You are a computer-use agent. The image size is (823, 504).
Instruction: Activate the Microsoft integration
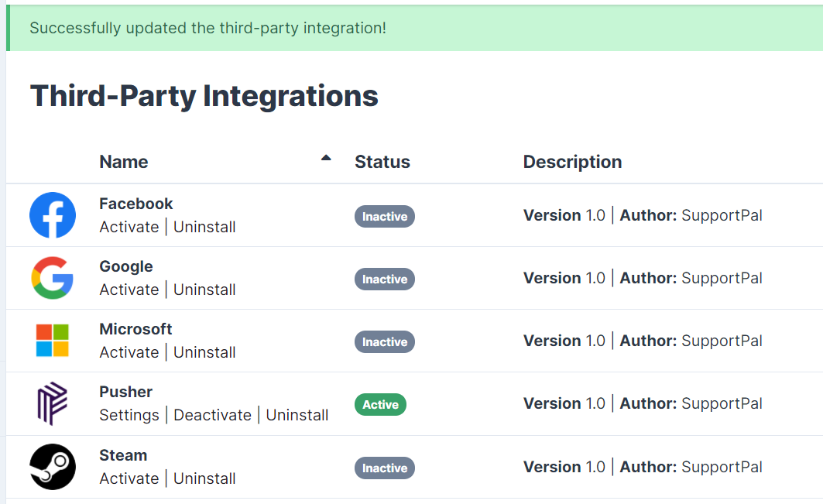click(x=129, y=352)
